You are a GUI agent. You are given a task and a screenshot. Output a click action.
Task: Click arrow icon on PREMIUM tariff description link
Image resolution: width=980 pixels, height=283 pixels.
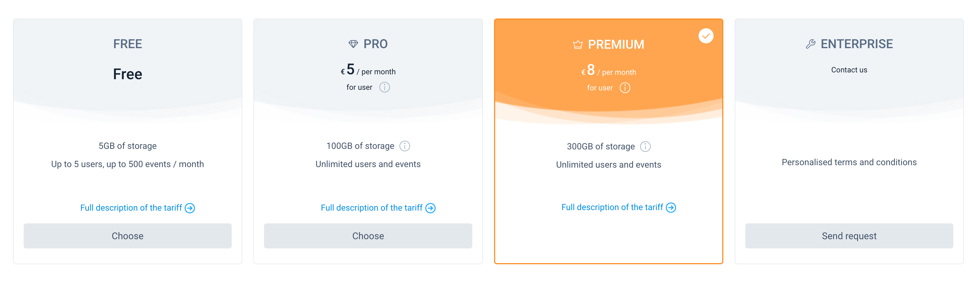[671, 208]
